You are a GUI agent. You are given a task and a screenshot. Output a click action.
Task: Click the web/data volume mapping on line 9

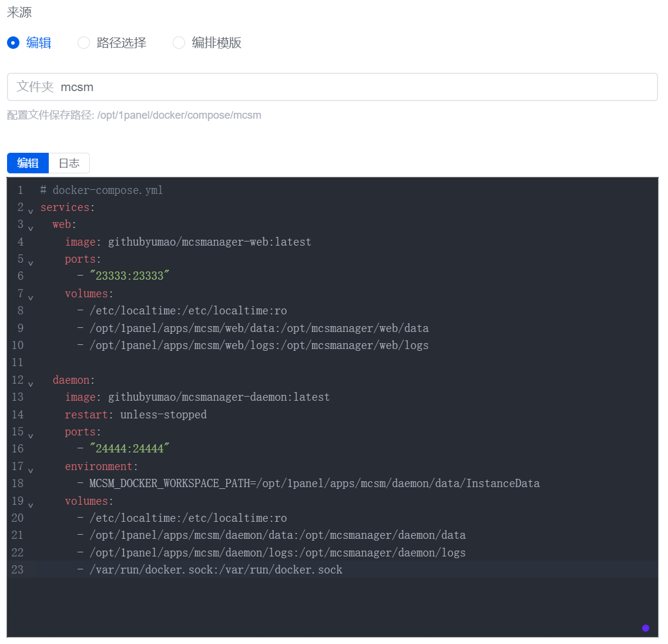pos(259,328)
